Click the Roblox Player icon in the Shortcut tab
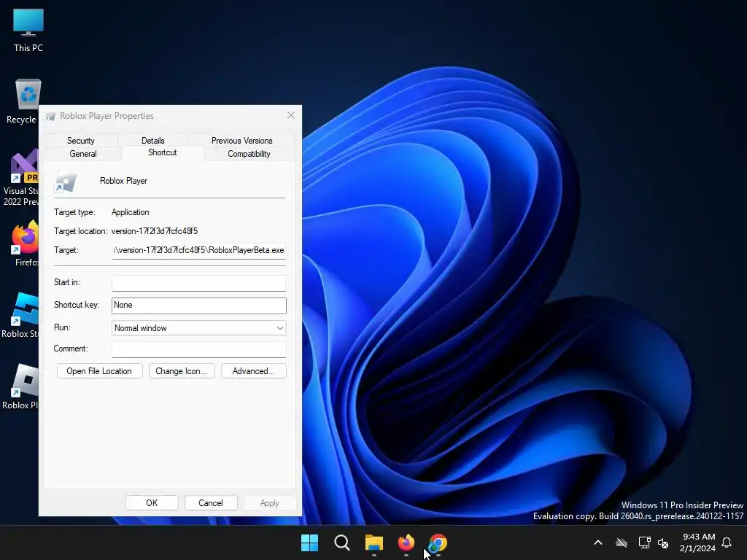 click(x=65, y=182)
